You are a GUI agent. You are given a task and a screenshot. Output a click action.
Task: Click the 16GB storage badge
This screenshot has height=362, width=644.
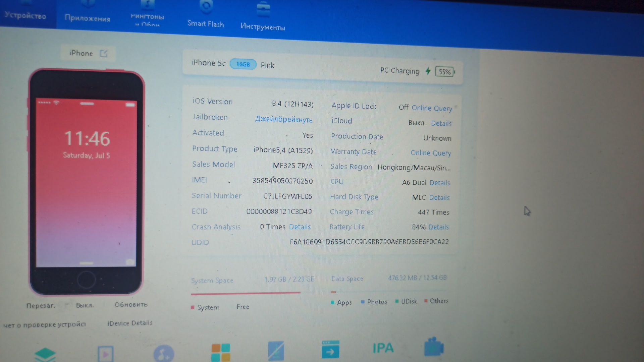[243, 64]
